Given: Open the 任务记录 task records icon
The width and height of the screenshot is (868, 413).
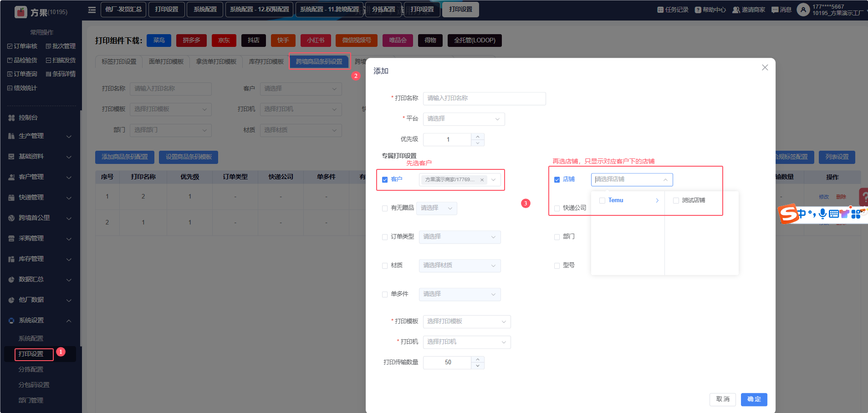Looking at the screenshot, I should tap(660, 10).
